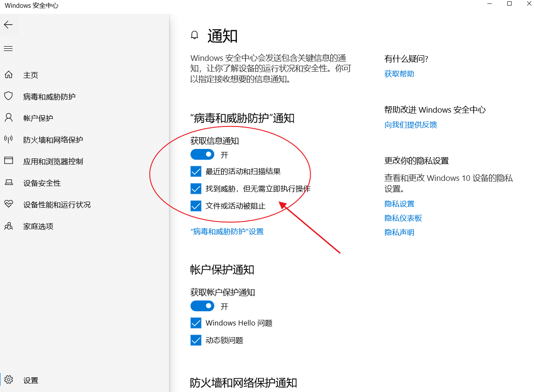Screen dimensions: 534x392
Task: Click the gear icon for 设置
Action: click(x=9, y=380)
